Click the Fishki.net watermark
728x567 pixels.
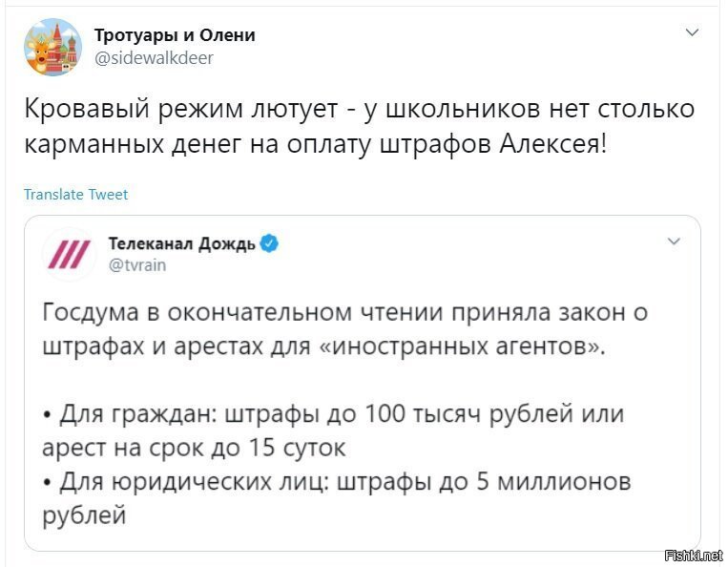[x=694, y=555]
